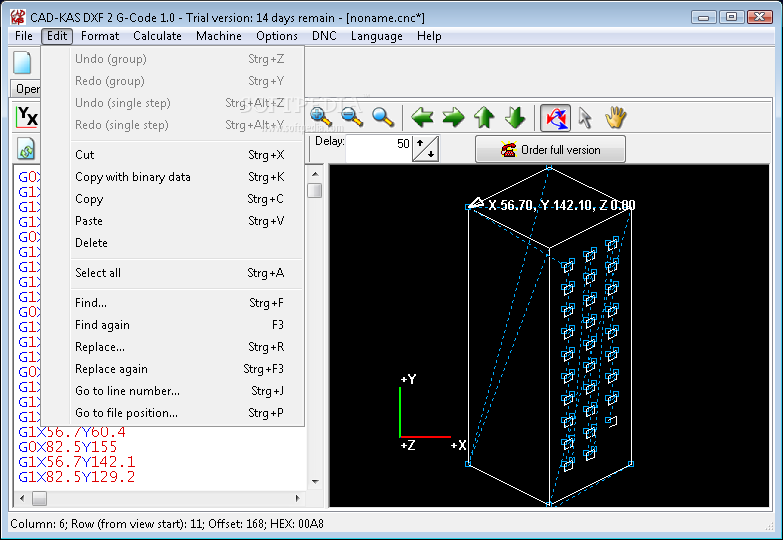Pan view with green left arrow
Screen dimensions: 783x540
422,117
